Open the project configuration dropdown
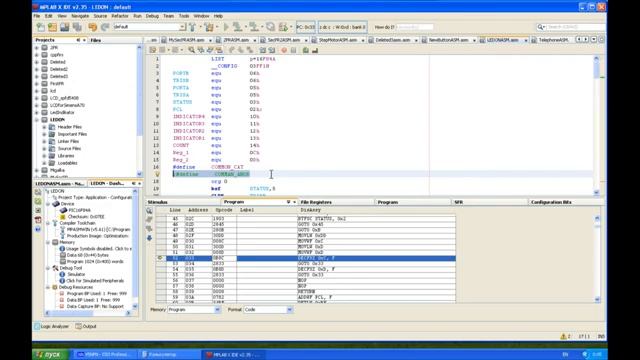640x360 pixels. click(x=182, y=27)
